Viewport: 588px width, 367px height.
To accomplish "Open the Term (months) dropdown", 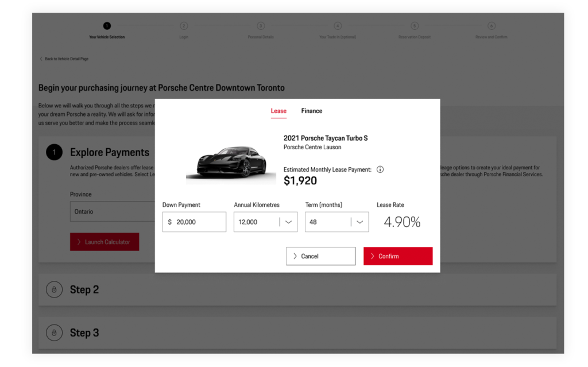I will pos(336,222).
